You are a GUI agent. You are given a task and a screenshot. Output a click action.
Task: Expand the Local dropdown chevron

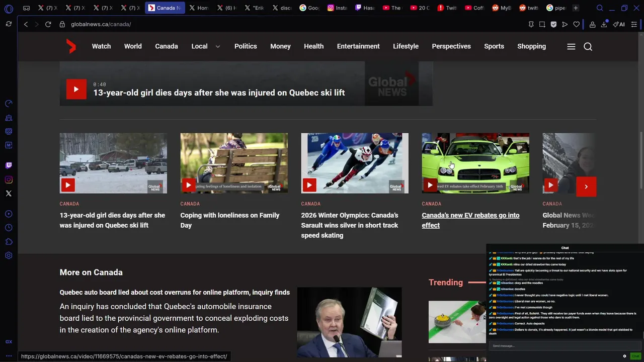217,46
